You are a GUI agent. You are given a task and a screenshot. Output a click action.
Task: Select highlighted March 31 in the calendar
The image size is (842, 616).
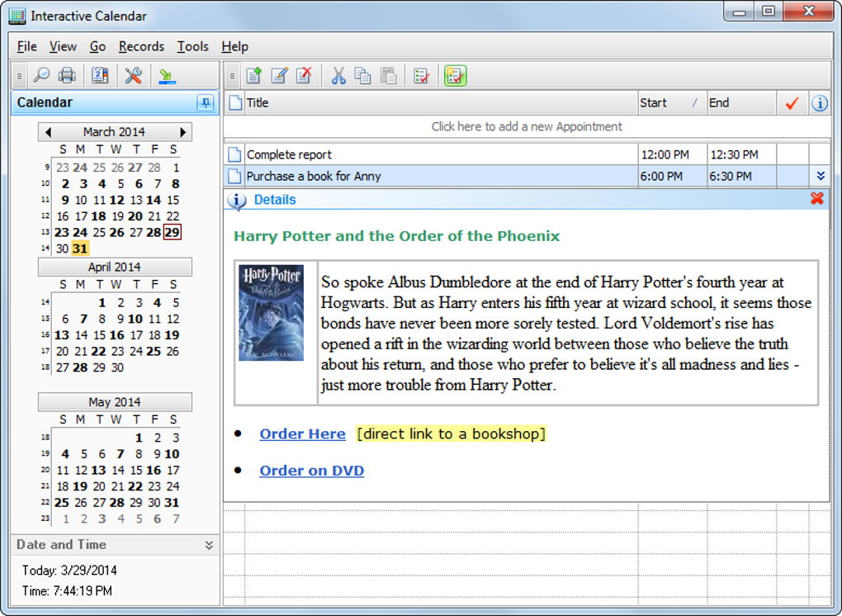80,249
